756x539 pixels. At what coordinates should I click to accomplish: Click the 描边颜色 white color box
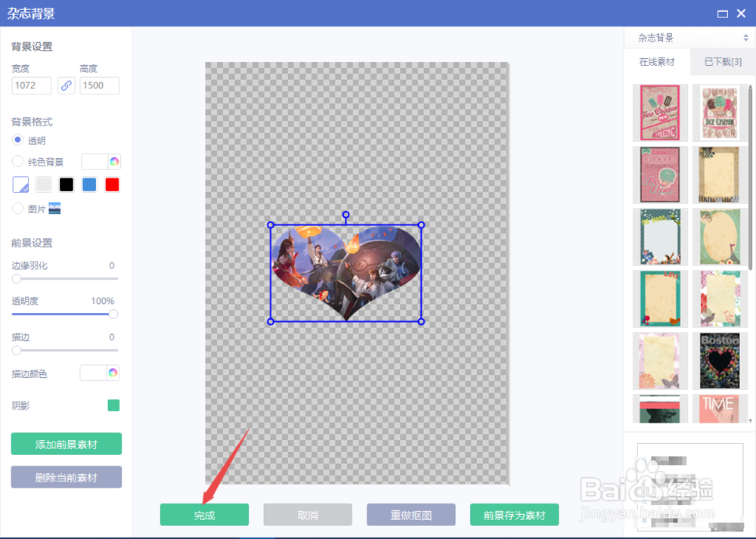93,373
